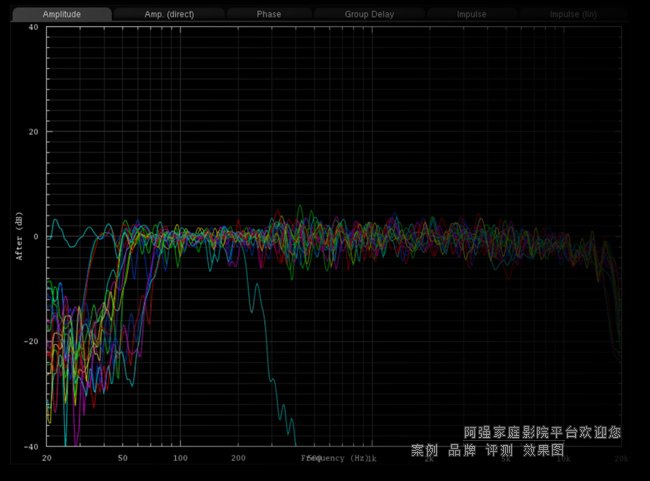This screenshot has height=481, width=650.
Task: Switch to the Amplitude tab
Action: click(x=61, y=15)
